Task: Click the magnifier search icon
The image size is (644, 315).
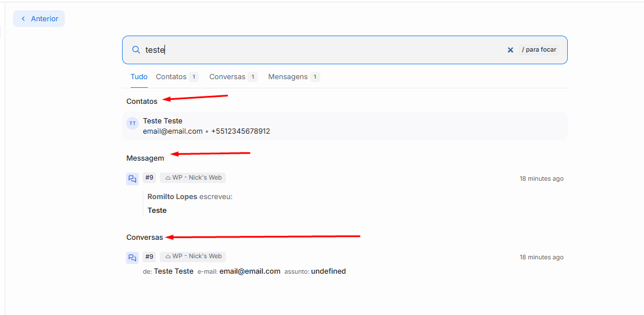Action: click(136, 50)
